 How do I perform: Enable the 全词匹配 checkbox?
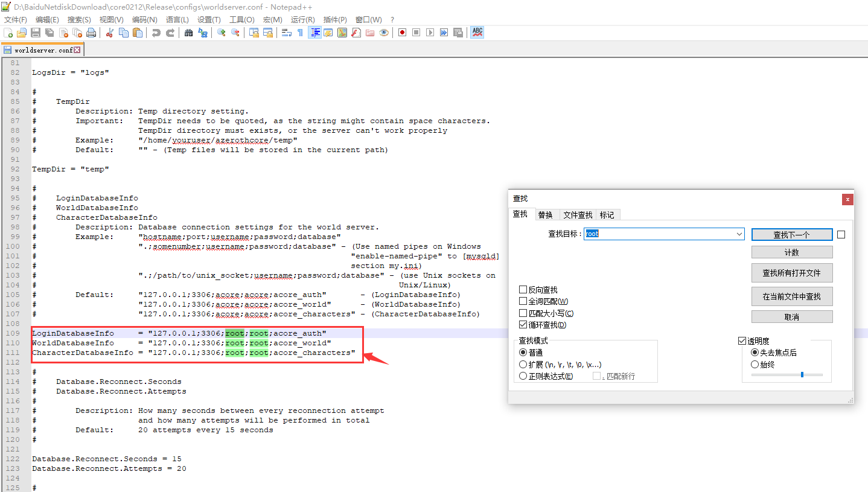click(523, 301)
